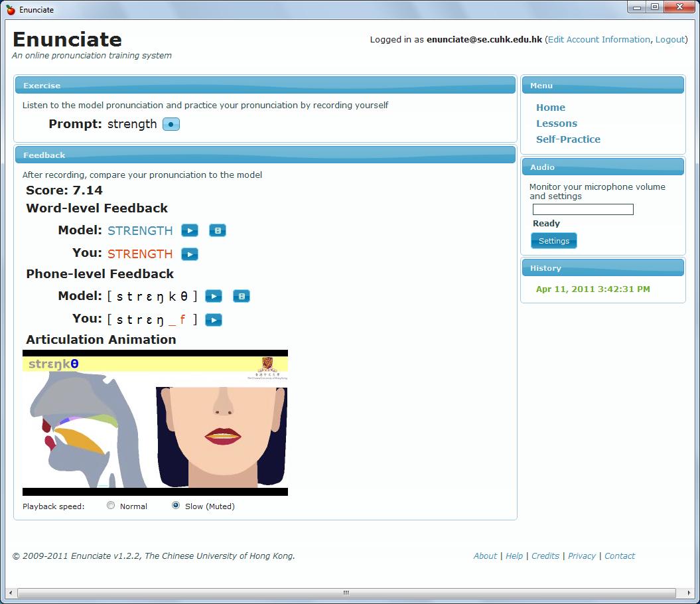Open the audio Settings button
700x604 pixels.
(x=554, y=241)
